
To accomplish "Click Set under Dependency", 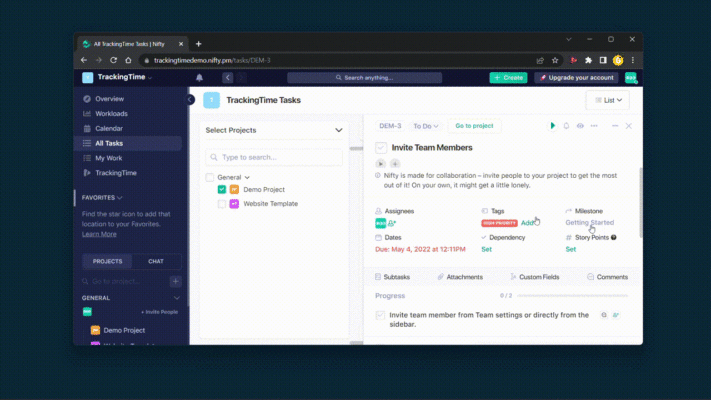I will [x=486, y=249].
